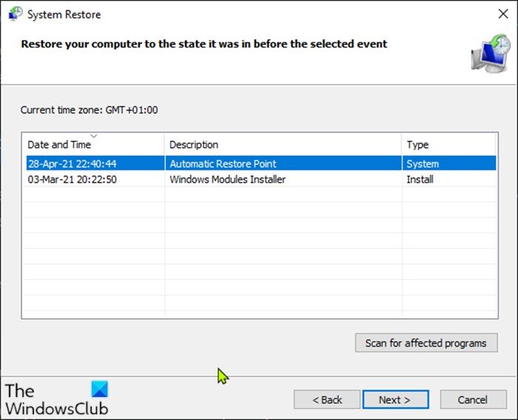The width and height of the screenshot is (518, 420).
Task: Go Back to the previous page
Action: click(327, 399)
